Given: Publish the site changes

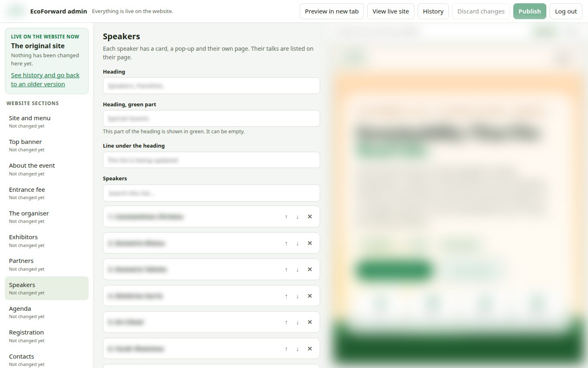Looking at the screenshot, I should [x=530, y=11].
